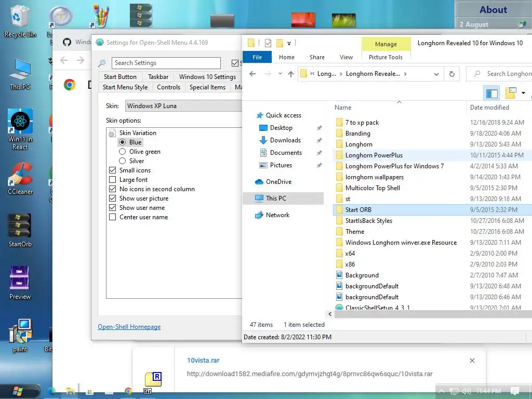
Task: Select the Silver skin variation
Action: click(123, 161)
